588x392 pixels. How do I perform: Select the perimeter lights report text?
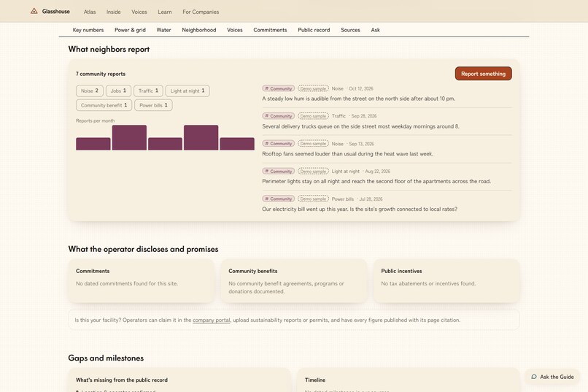coord(376,181)
